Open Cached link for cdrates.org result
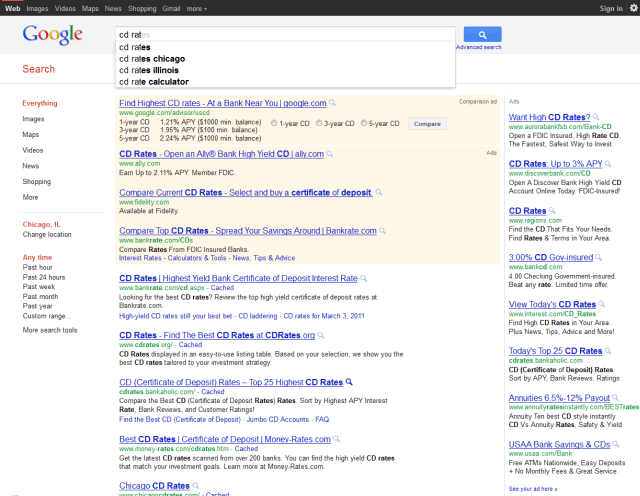 [190, 345]
